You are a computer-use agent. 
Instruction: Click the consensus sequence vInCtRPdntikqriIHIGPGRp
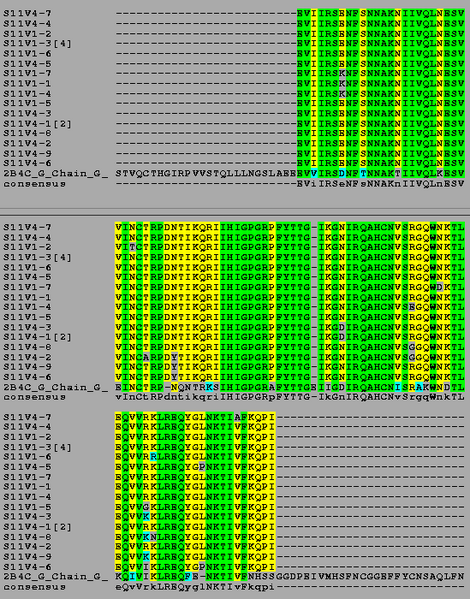coord(195,397)
